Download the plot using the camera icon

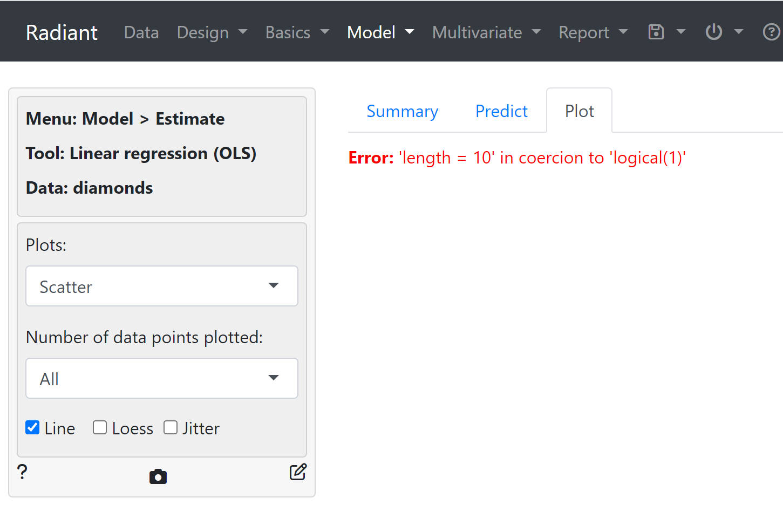(158, 476)
